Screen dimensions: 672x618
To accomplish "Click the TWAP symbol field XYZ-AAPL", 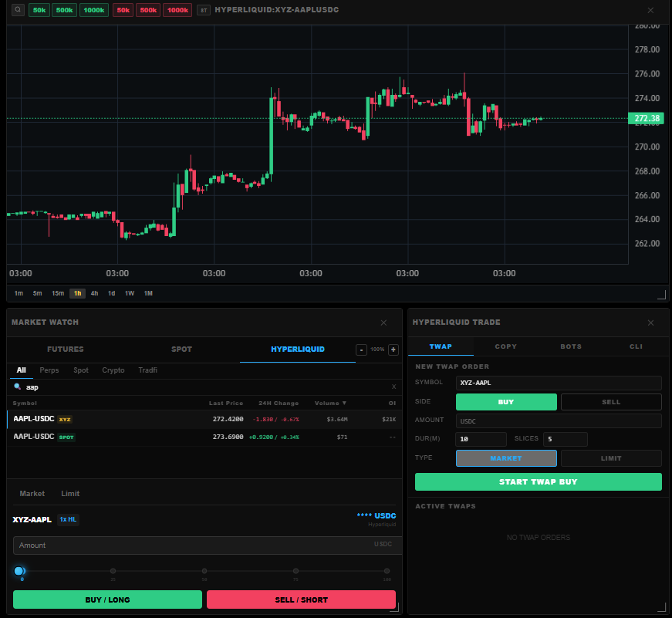I will coord(559,383).
